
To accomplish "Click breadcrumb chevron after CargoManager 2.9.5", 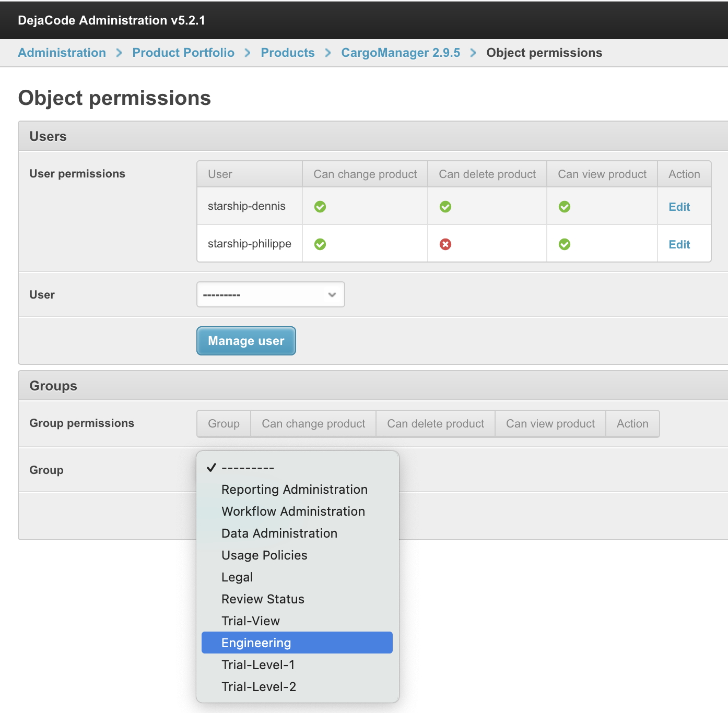I will tap(473, 53).
